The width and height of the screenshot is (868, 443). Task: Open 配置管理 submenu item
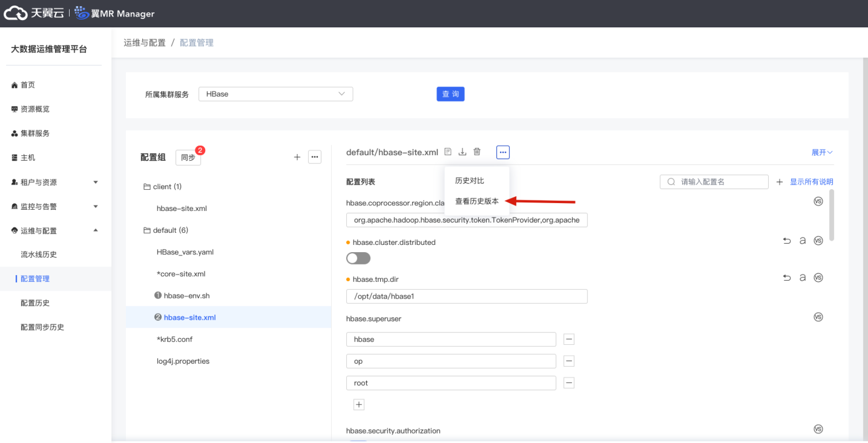(x=35, y=278)
